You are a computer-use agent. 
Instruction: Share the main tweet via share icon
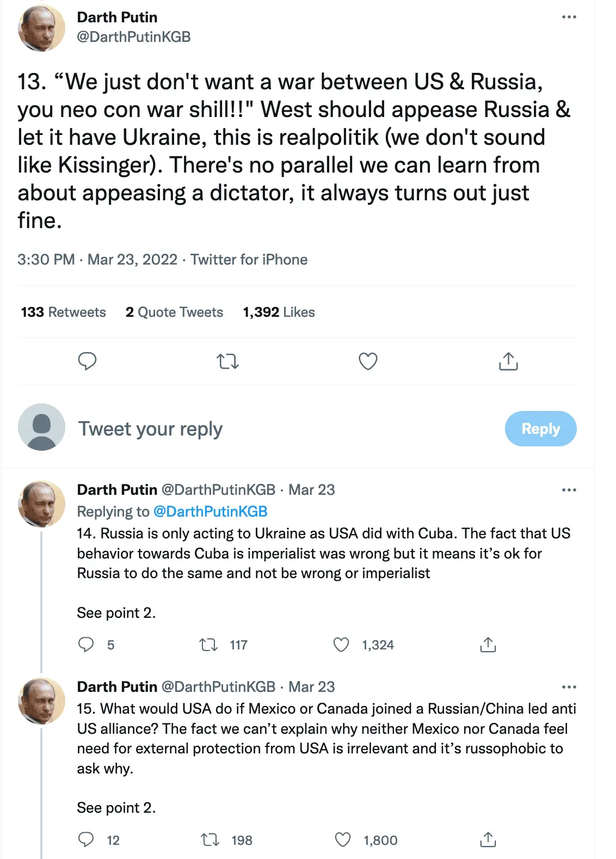(508, 361)
